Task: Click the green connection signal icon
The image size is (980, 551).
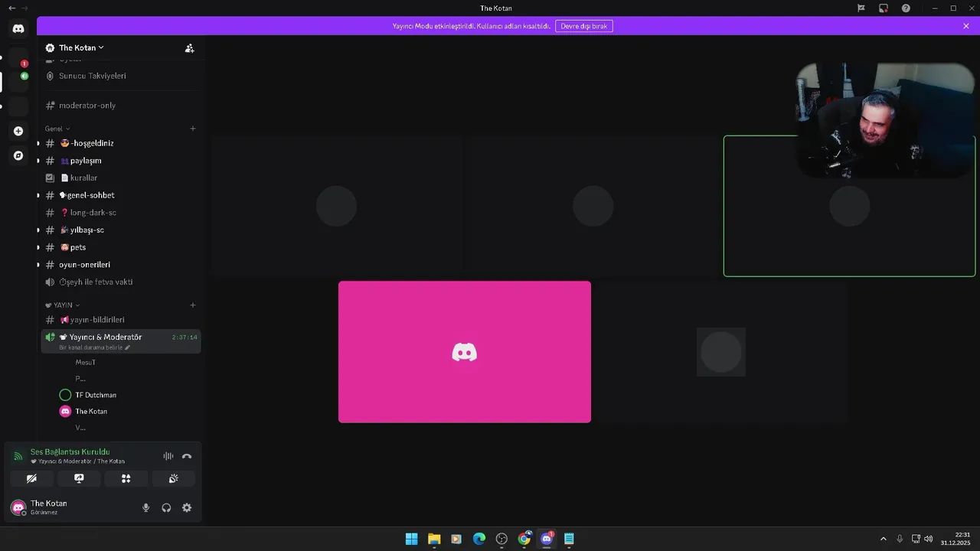Action: point(18,456)
